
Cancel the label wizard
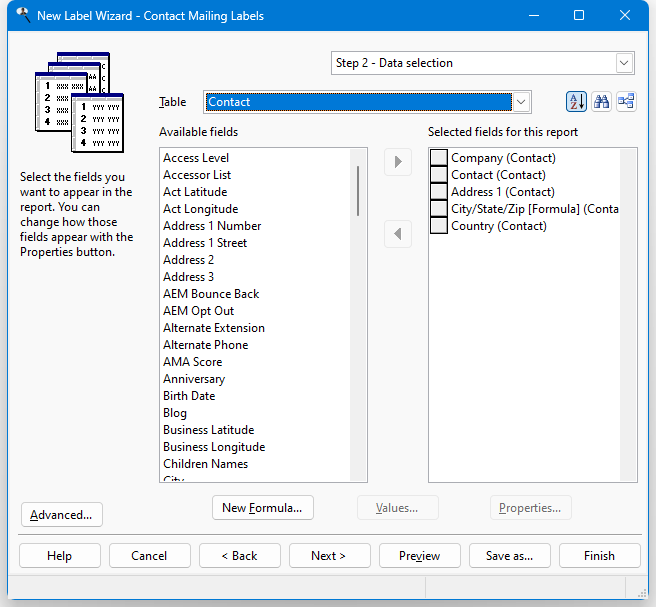click(x=149, y=556)
